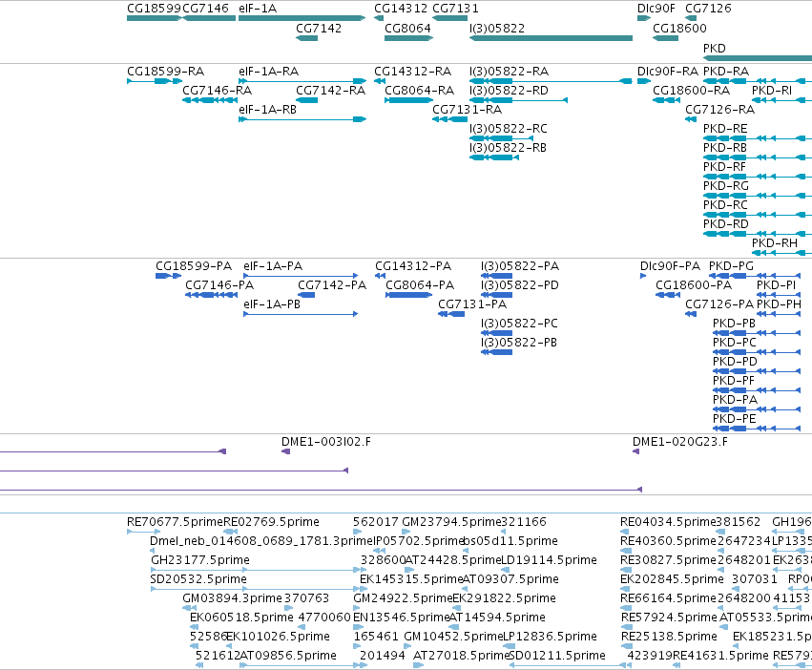This screenshot has width=812, height=670.
Task: Click transcript CG8064-RA
Action: click(420, 91)
